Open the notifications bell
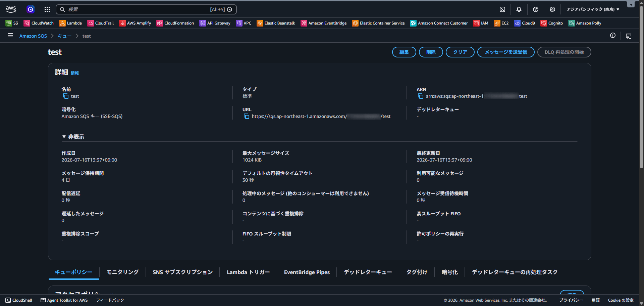The width and height of the screenshot is (644, 306). point(519,9)
